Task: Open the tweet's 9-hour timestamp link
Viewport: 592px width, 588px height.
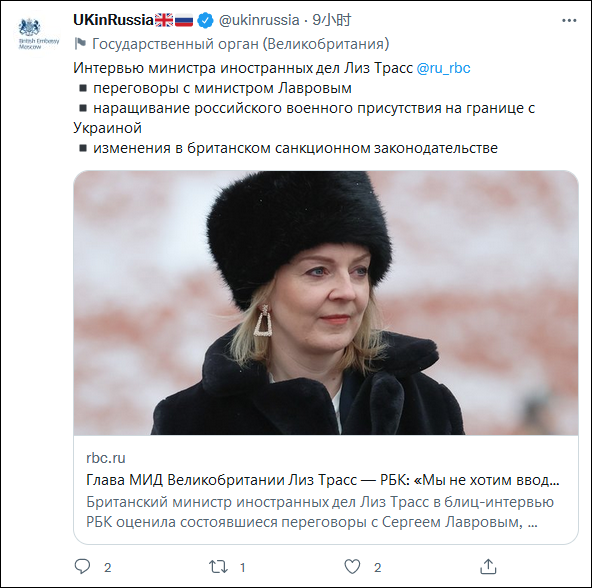Action: (331, 20)
